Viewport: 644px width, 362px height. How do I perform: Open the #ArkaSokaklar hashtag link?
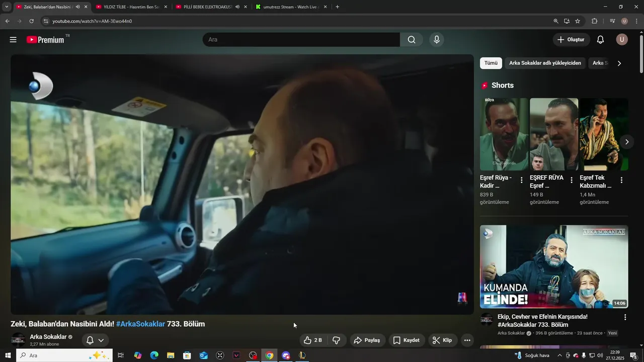140,324
